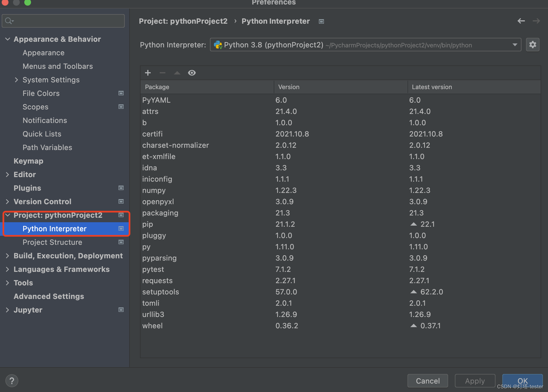Navigate back with the left arrow icon

tap(521, 21)
